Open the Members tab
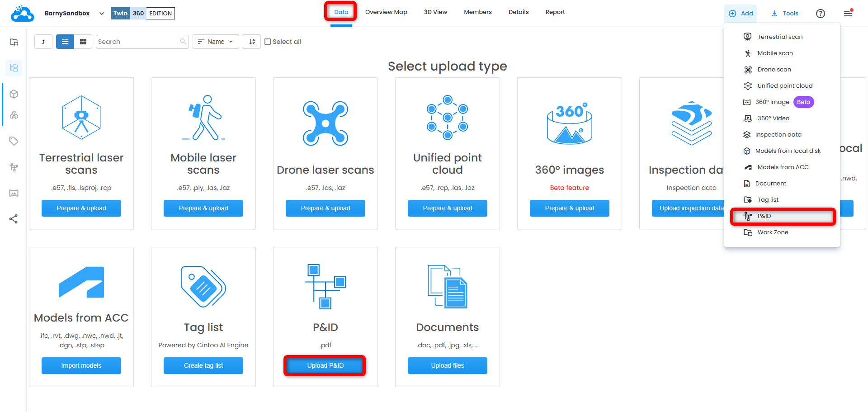 pyautogui.click(x=478, y=12)
